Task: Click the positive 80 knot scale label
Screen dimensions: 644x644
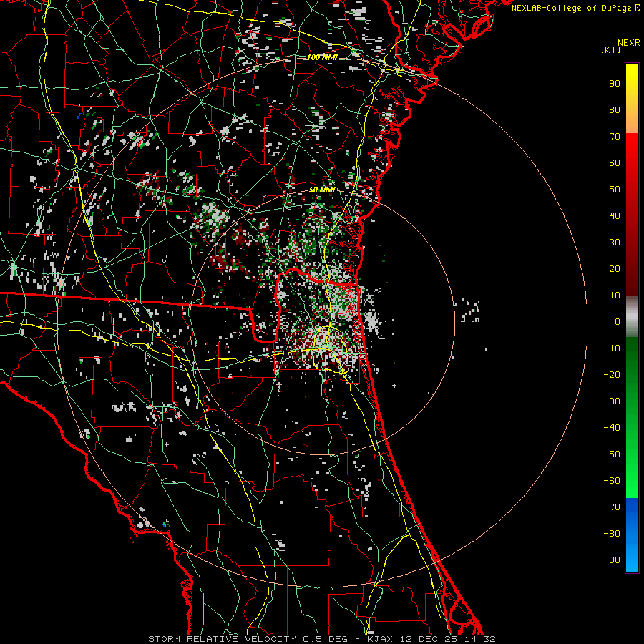Action: coord(615,110)
